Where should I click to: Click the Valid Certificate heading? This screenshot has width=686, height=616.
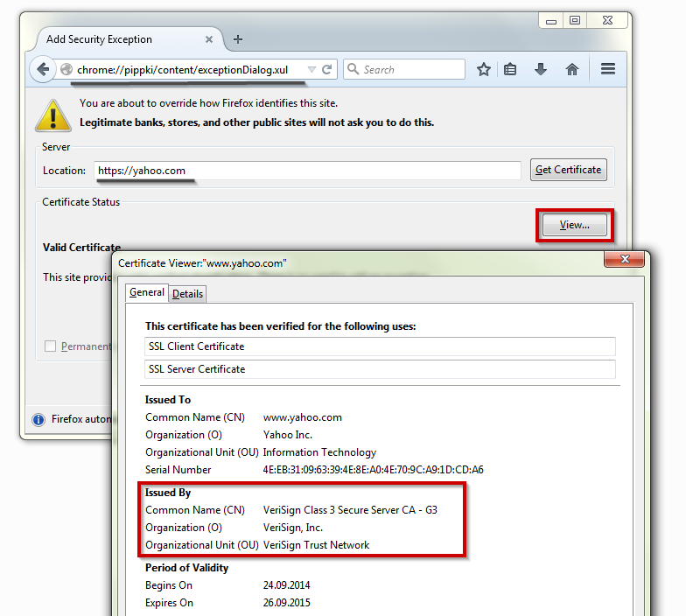(x=82, y=248)
